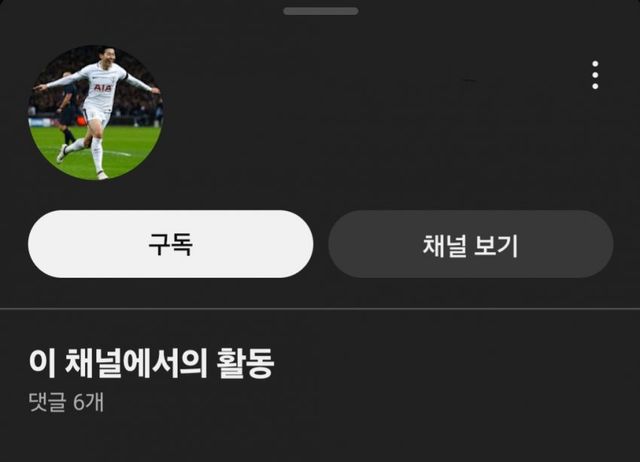Expand the kebab menu beside the avatar
640x462 pixels.
(595, 75)
